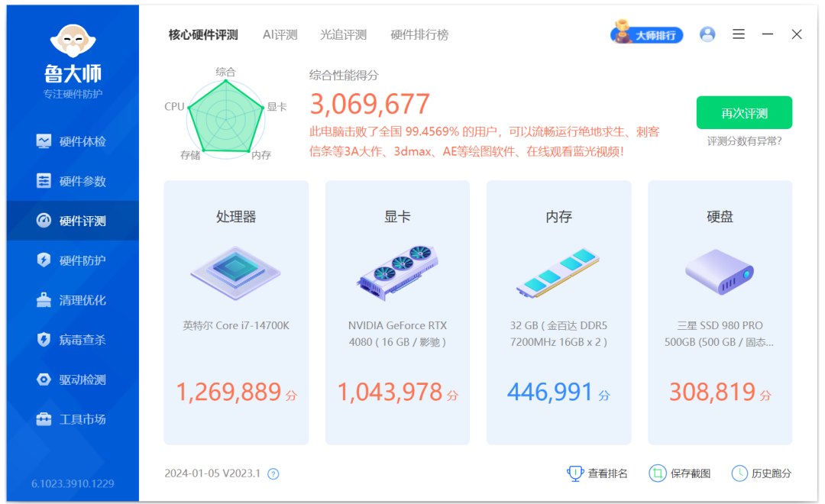Click the 硬件评测 gauge icon
This screenshot has width=825, height=504.
click(44, 221)
